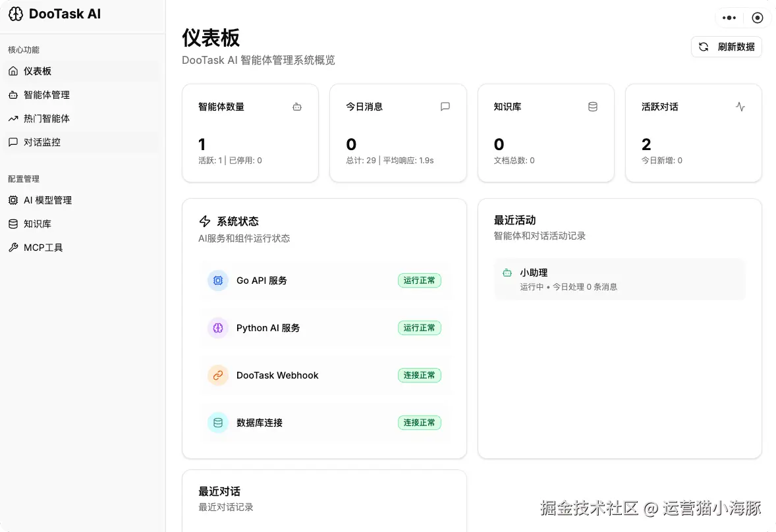Click the orange link icon for DooTask Webhook
The height and width of the screenshot is (532, 776).
tap(218, 375)
